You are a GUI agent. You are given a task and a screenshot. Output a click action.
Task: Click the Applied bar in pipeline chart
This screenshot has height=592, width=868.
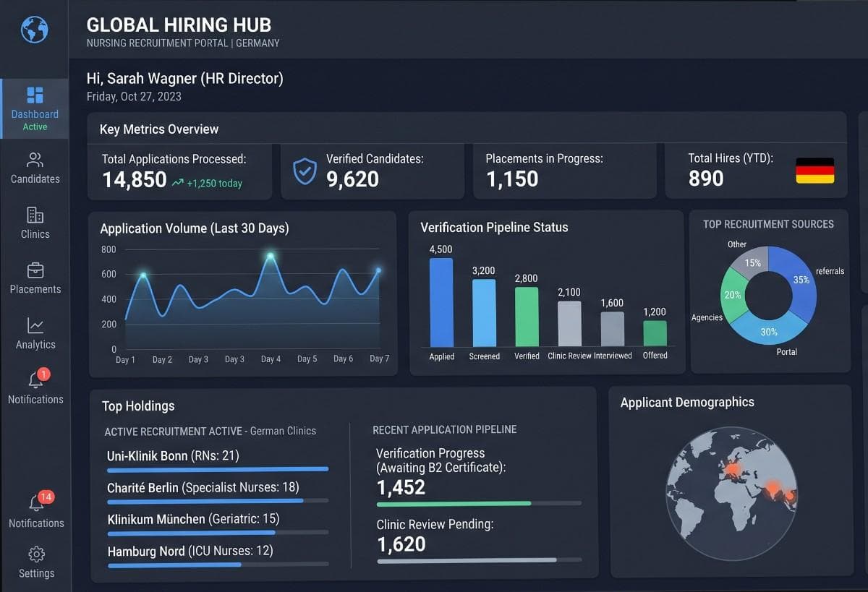pos(441,302)
